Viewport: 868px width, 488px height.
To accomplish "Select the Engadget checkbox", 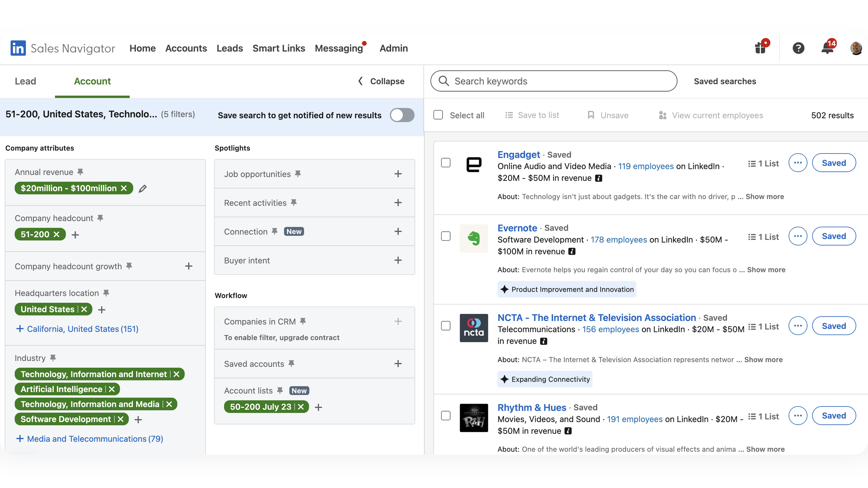I will (446, 163).
